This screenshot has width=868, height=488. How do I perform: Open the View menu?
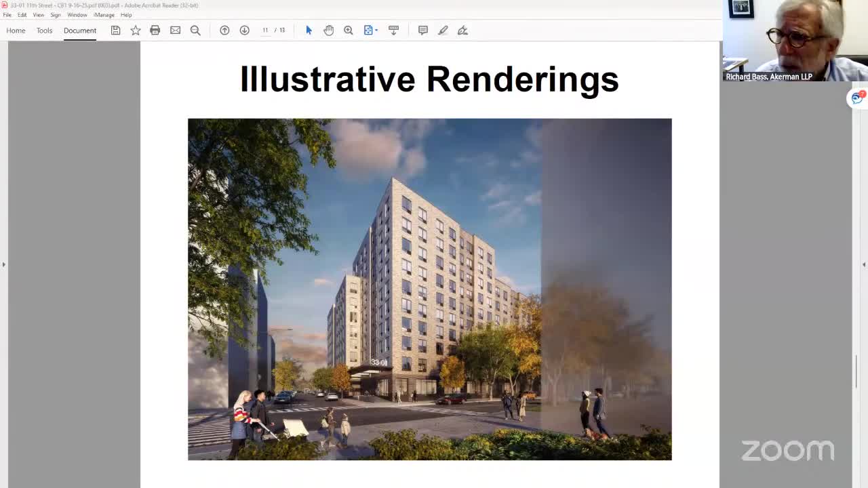click(x=38, y=14)
